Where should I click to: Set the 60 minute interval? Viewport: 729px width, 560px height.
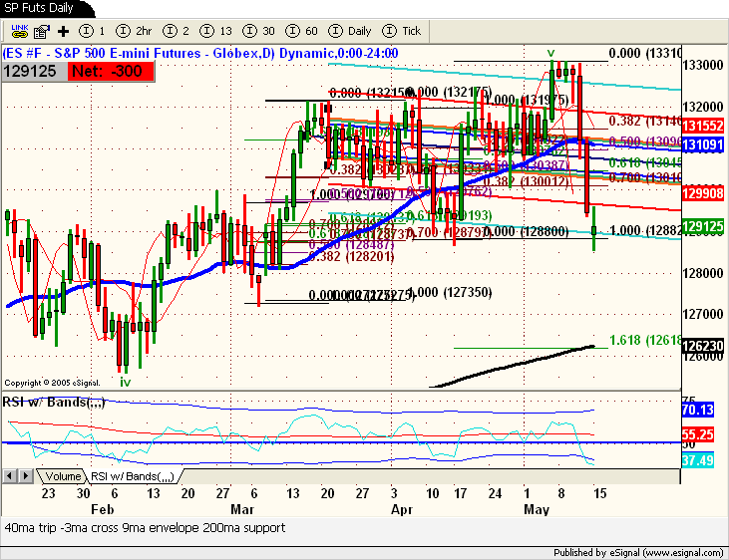[x=305, y=31]
